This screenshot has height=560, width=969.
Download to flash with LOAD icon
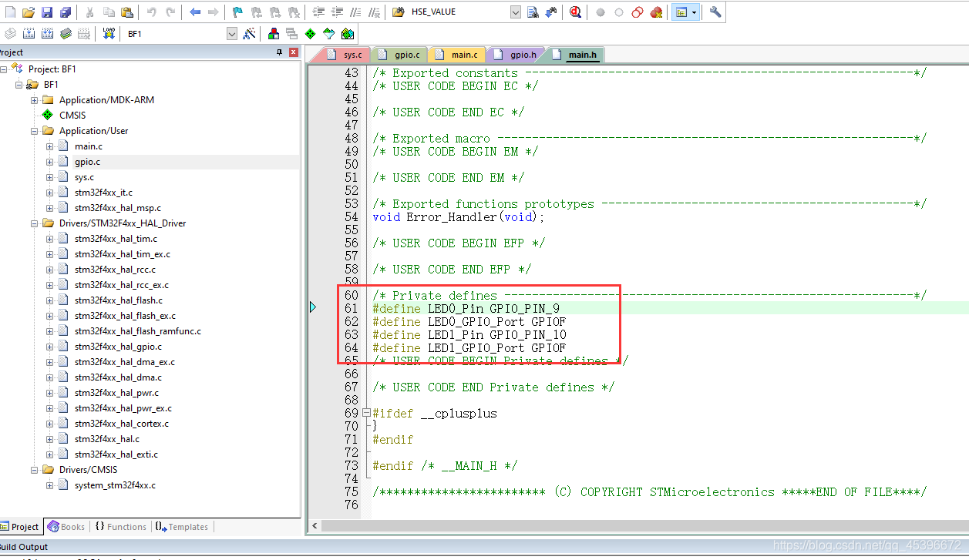coord(108,34)
